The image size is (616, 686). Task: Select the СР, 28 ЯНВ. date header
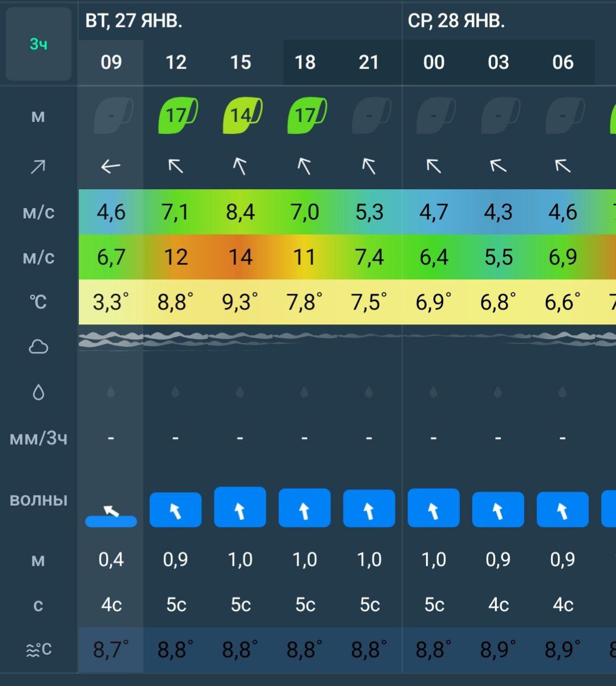tap(456, 21)
